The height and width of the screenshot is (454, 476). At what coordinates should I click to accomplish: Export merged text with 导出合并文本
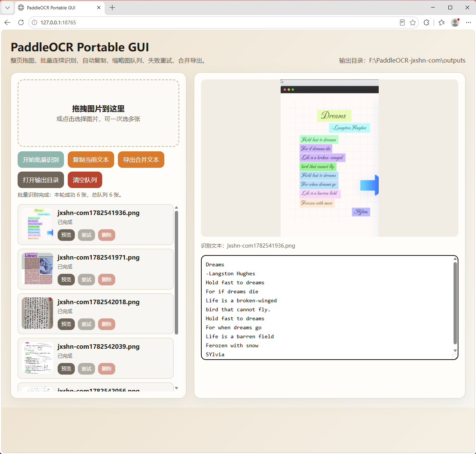141,160
